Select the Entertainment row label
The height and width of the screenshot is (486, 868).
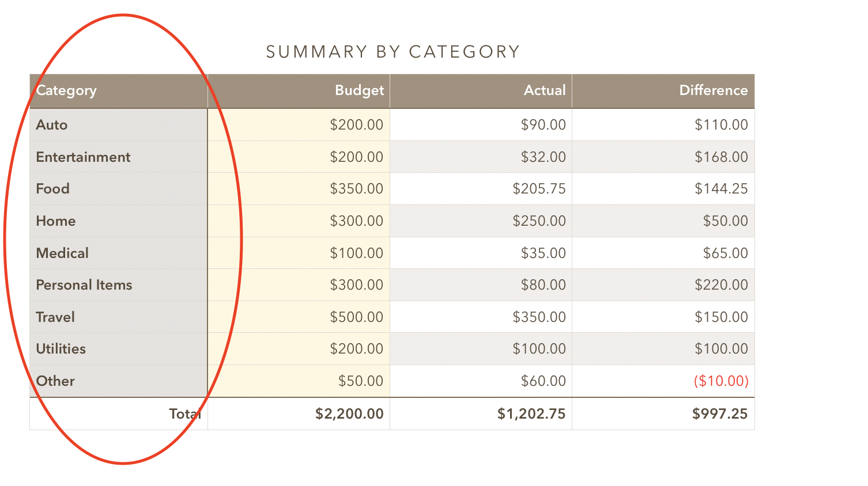pos(83,157)
